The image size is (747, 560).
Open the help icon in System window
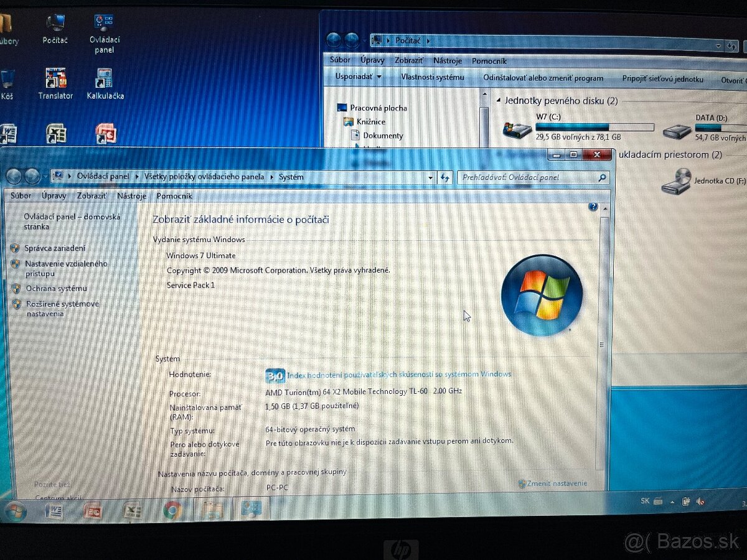tap(593, 207)
